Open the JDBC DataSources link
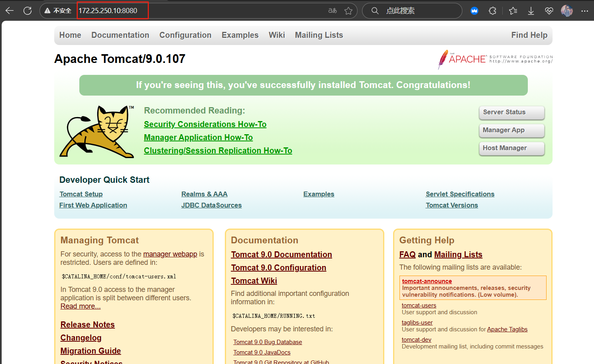This screenshot has width=594, height=364. tap(211, 205)
